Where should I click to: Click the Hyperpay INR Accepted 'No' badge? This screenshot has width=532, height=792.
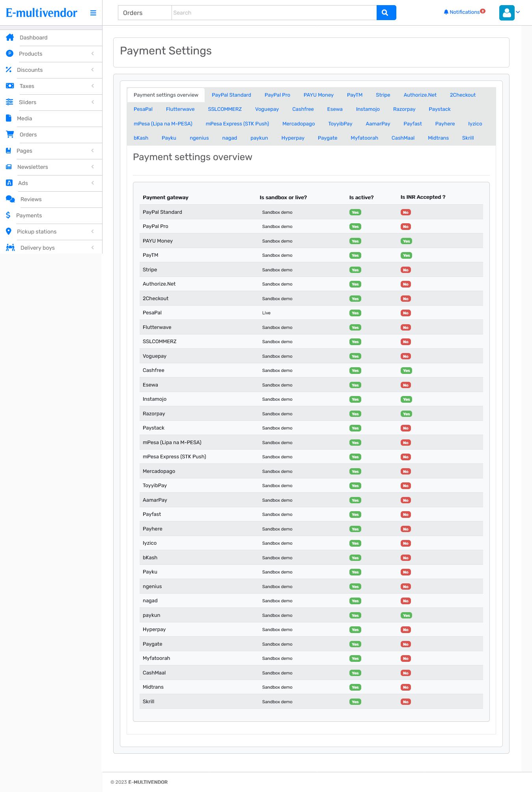pos(406,630)
